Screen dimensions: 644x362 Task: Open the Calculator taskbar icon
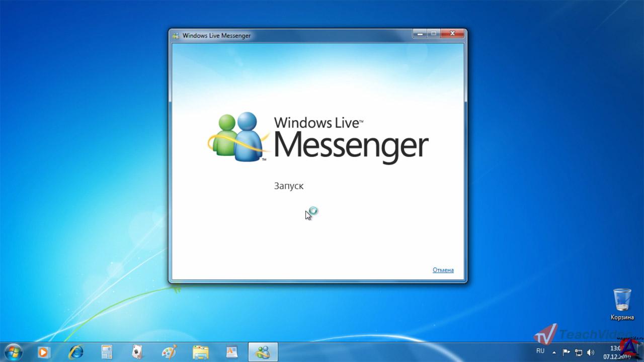click(107, 351)
